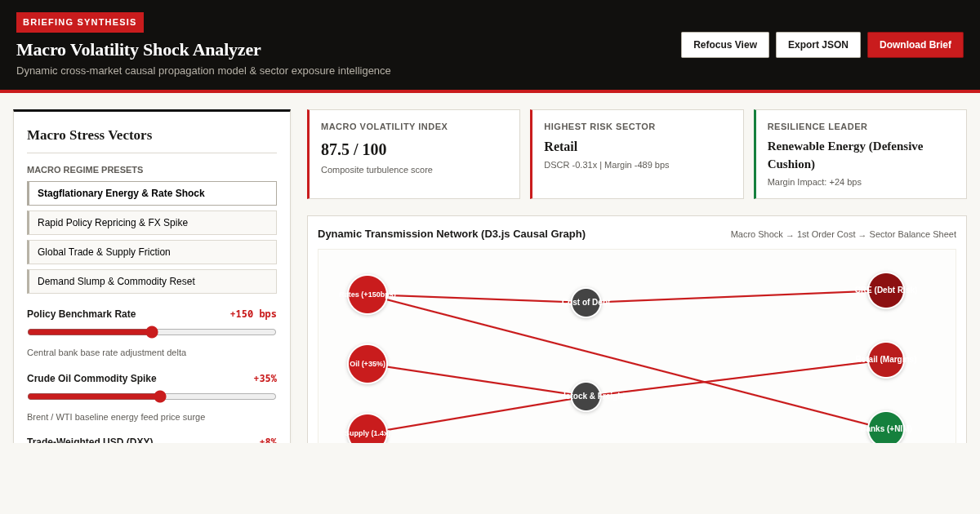Click the Retail (Margin) sector node

tap(886, 360)
